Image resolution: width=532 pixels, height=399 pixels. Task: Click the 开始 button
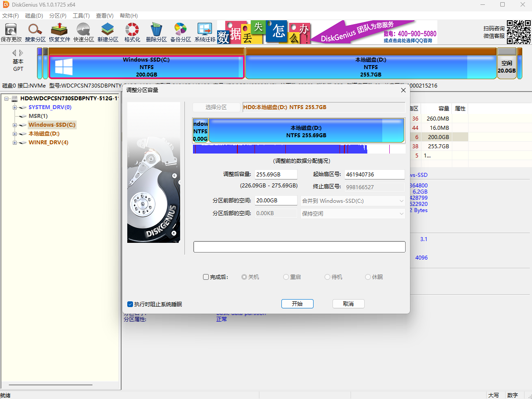[x=297, y=304]
